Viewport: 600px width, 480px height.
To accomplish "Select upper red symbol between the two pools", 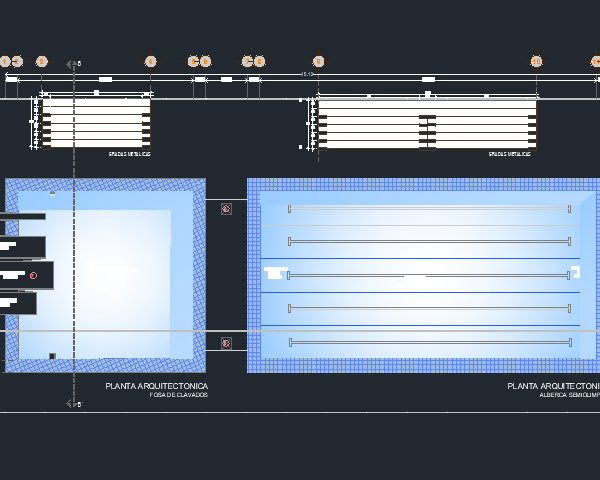I will pyautogui.click(x=226, y=209).
